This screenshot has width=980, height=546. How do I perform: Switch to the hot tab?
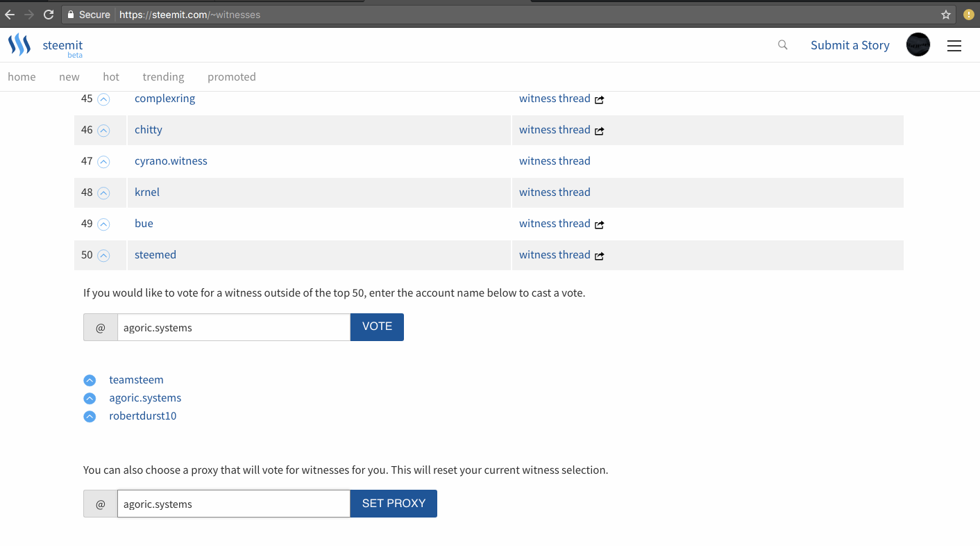(x=111, y=76)
